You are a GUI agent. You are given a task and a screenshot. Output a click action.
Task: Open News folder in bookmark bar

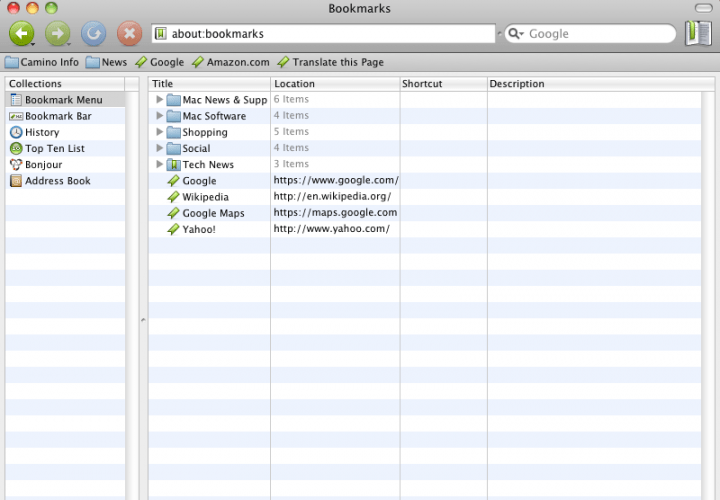pos(106,62)
